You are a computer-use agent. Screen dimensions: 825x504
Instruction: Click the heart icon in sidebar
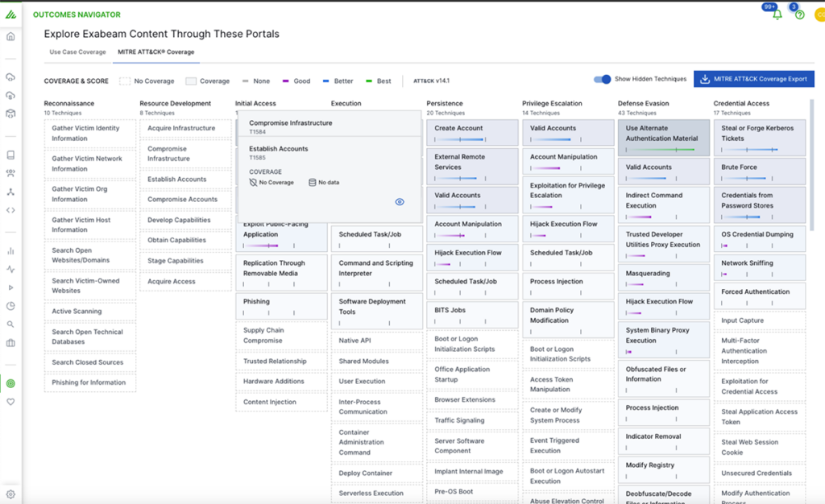click(x=10, y=401)
